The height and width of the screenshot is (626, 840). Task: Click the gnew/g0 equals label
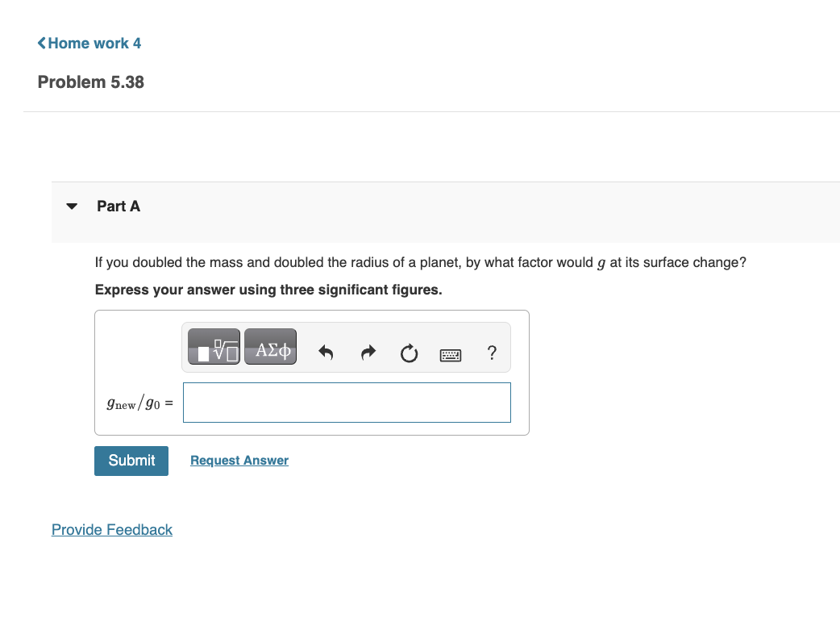coord(140,403)
